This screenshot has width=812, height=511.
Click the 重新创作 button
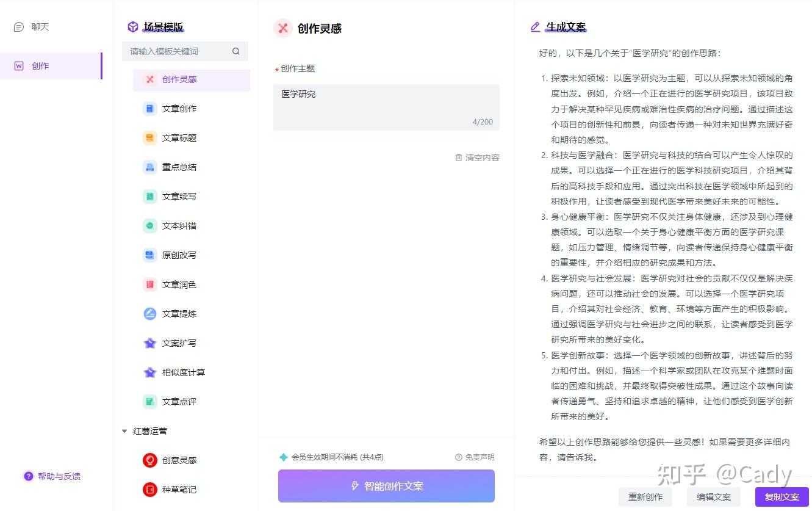(x=645, y=497)
